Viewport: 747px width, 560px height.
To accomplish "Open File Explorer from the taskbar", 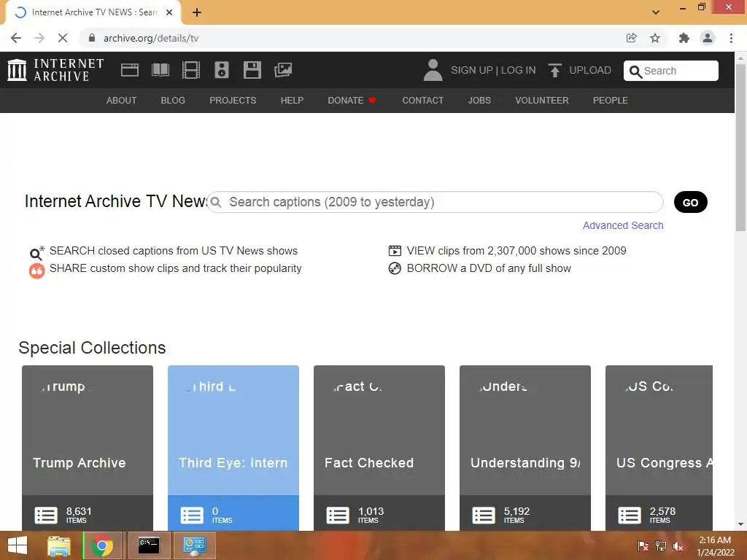I will 58,545.
